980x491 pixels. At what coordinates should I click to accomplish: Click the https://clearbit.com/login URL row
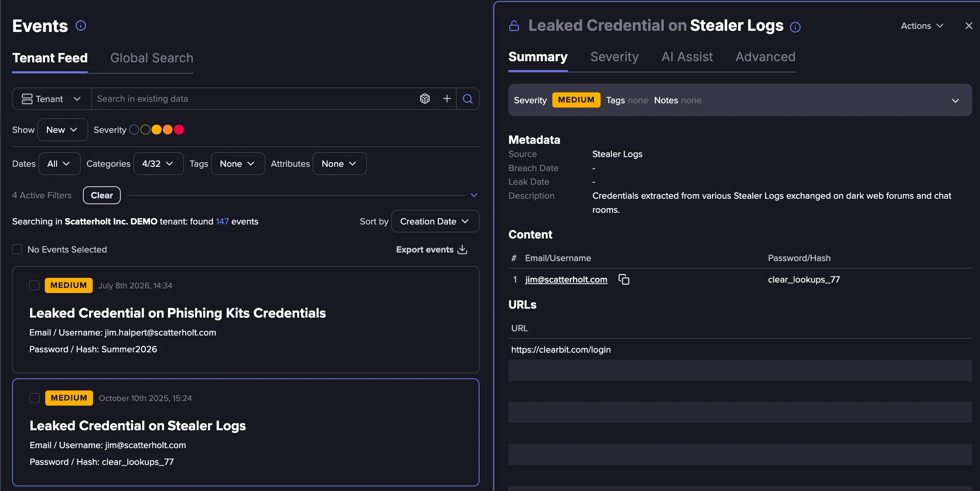[x=740, y=350]
